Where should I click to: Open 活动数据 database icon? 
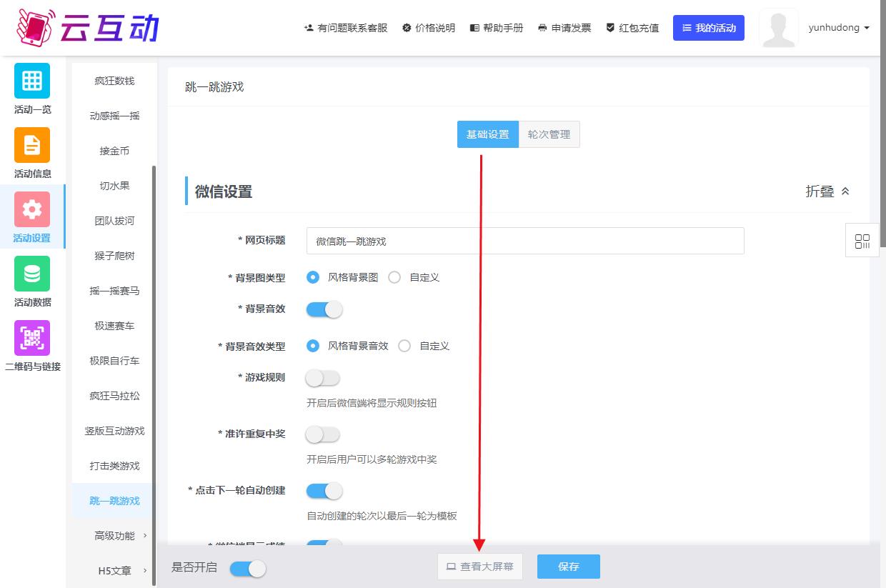[x=32, y=274]
